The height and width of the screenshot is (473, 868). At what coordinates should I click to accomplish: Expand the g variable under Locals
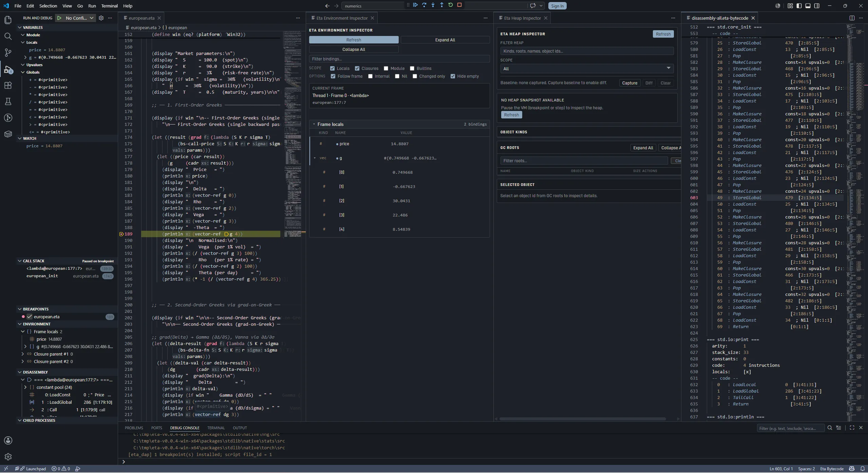click(x=25, y=57)
